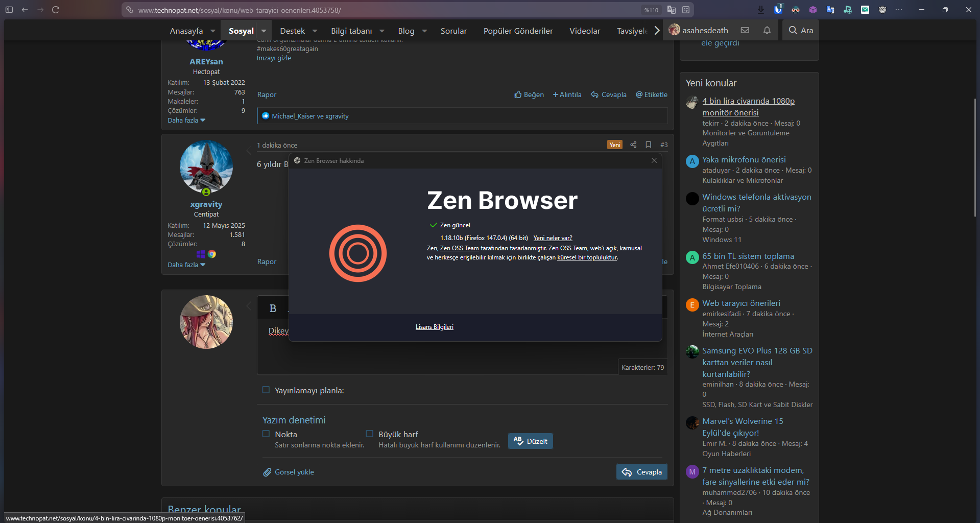Like AREYsan's post with Beğen
Image resolution: width=980 pixels, height=523 pixels.
click(529, 94)
